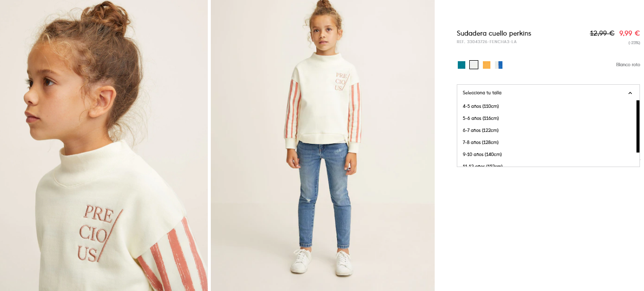The image size is (644, 291).
Task: Click the product reference number text
Action: [486, 42]
